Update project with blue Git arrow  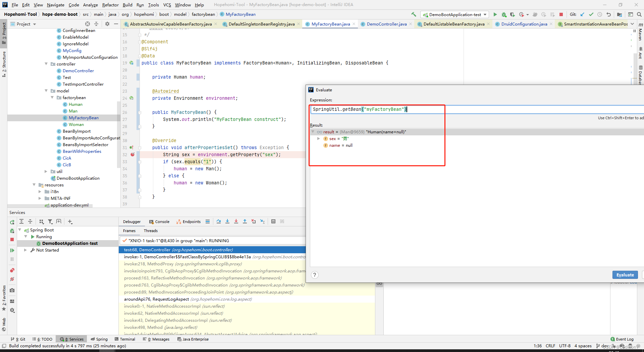[582, 14]
